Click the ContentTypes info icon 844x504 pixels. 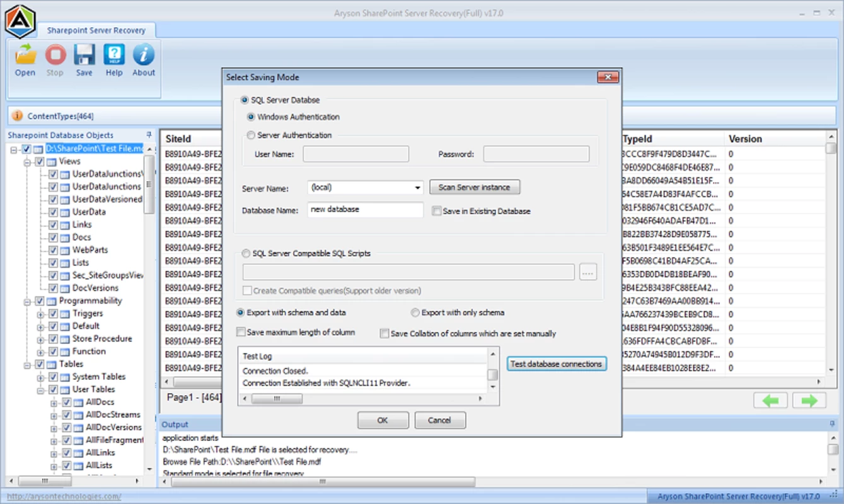(x=17, y=116)
